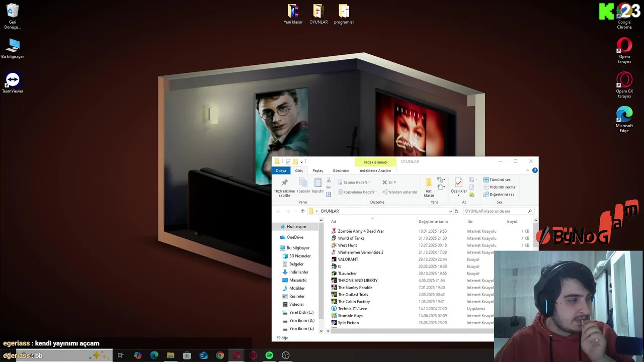Click Diğerlerini seç in the ribbon

coord(499,195)
